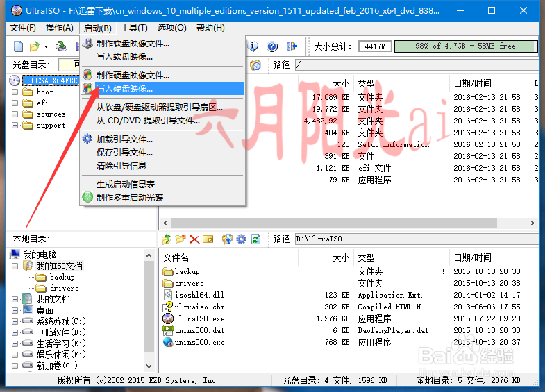This screenshot has width=545, height=392.
Task: Click the Open file toolbar icon
Action: click(x=35, y=46)
